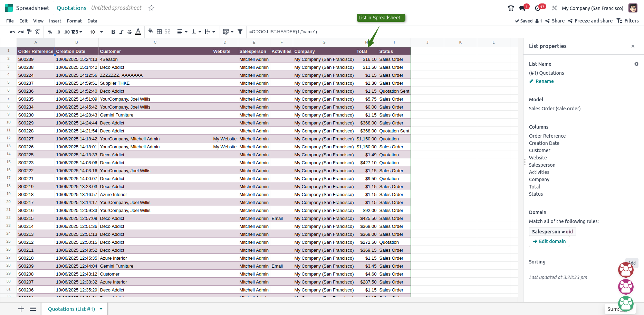This screenshot has height=315, width=644.
Task: Toggle bold formatting
Action: point(113,32)
